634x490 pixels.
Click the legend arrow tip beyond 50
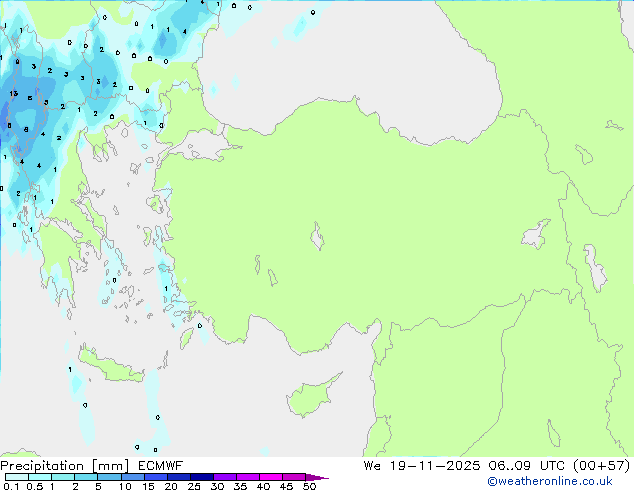click(x=317, y=477)
